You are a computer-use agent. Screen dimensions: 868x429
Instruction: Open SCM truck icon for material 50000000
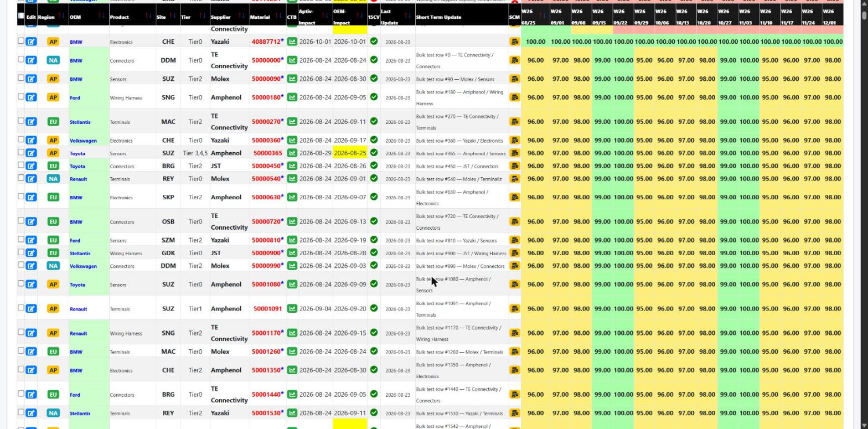click(x=515, y=60)
